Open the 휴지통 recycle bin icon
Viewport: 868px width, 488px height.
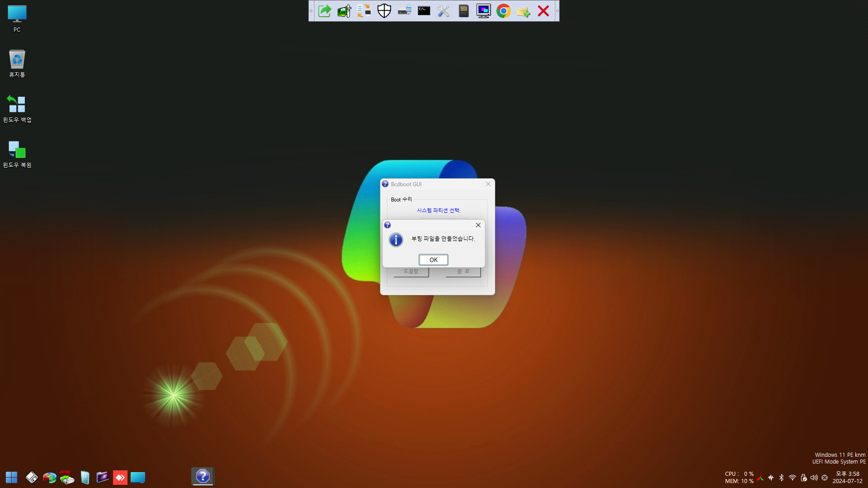point(17,64)
